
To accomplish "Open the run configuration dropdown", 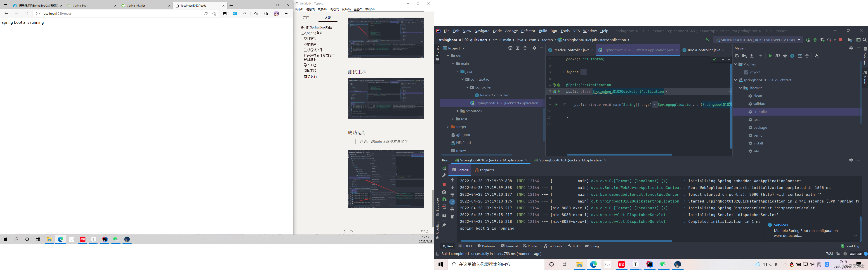I will 757,40.
